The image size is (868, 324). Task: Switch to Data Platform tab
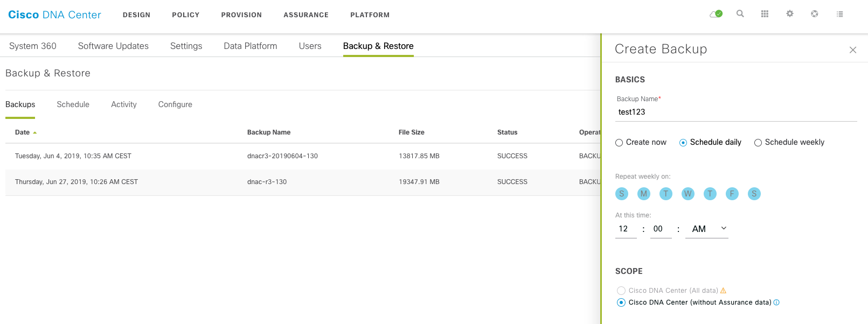pos(251,46)
